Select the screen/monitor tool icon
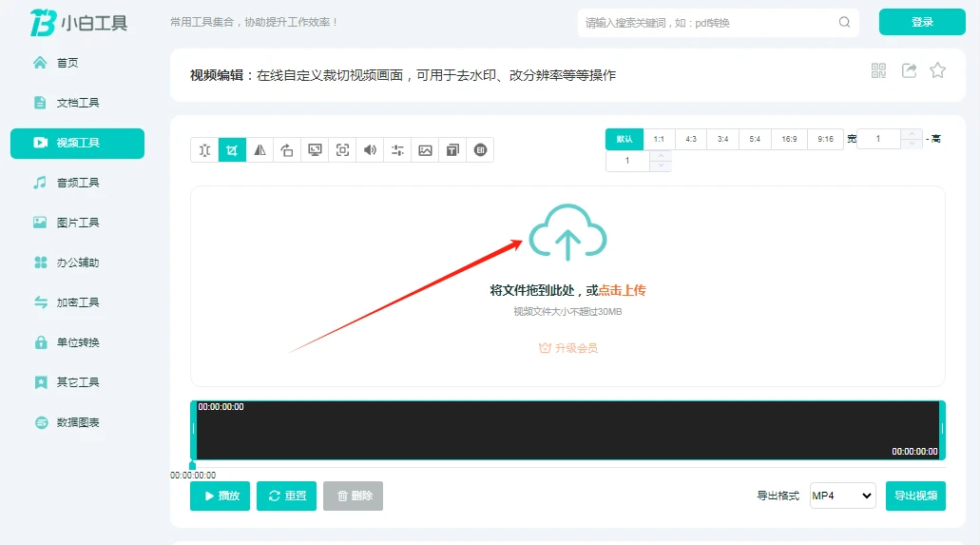Viewport: 980px width, 545px height. (315, 150)
